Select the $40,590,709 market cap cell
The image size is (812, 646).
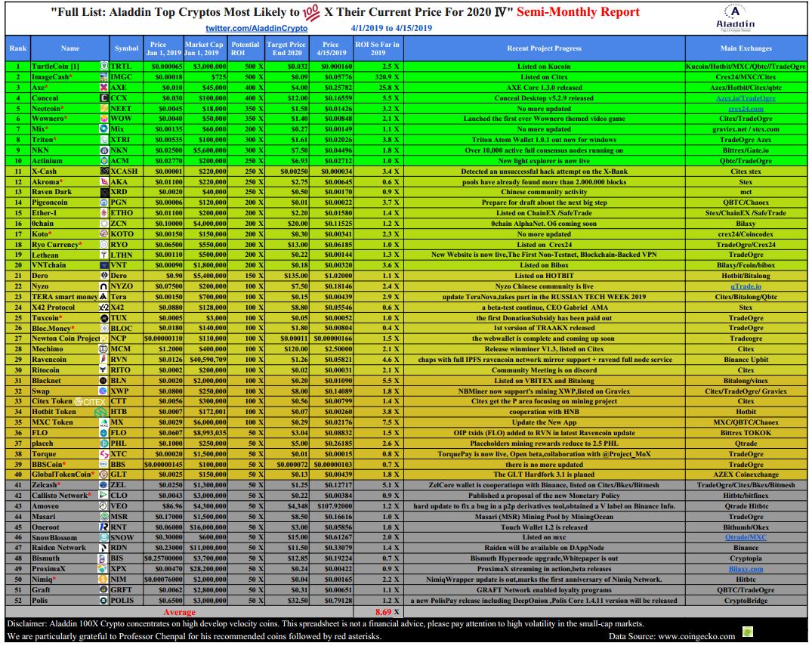205,359
